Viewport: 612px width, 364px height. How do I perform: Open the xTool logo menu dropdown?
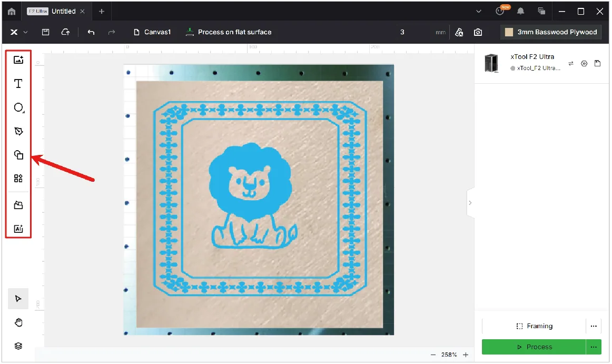(18, 32)
